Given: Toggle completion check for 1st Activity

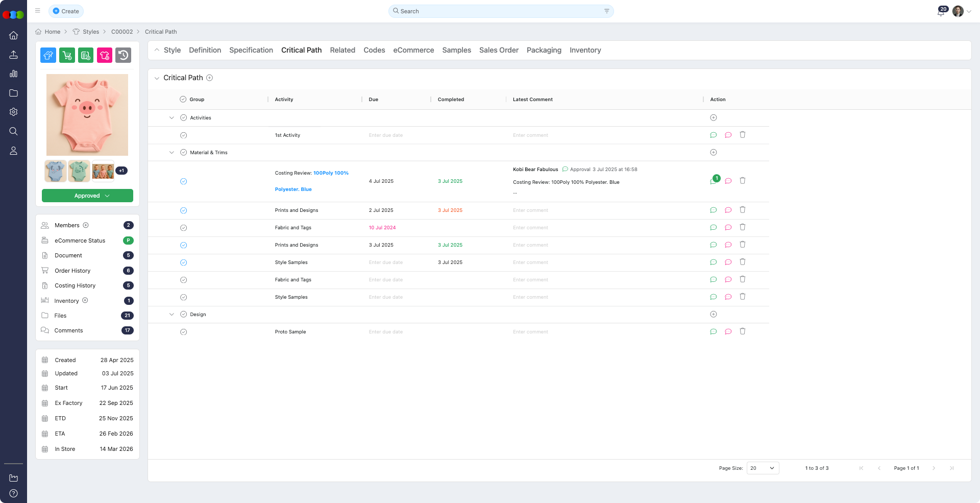Looking at the screenshot, I should (x=184, y=135).
